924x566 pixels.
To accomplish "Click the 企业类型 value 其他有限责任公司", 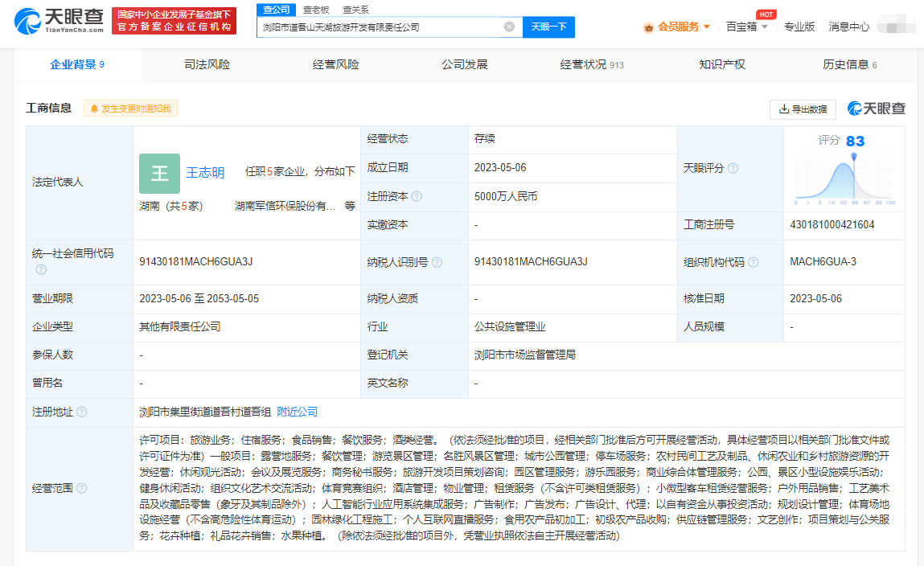I will [179, 326].
